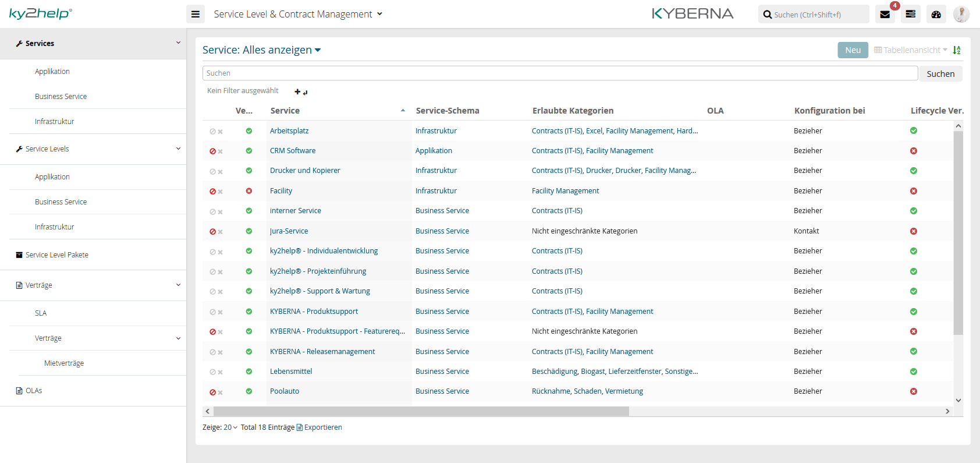
Task: Click the green check in Poolauto row
Action: (249, 391)
